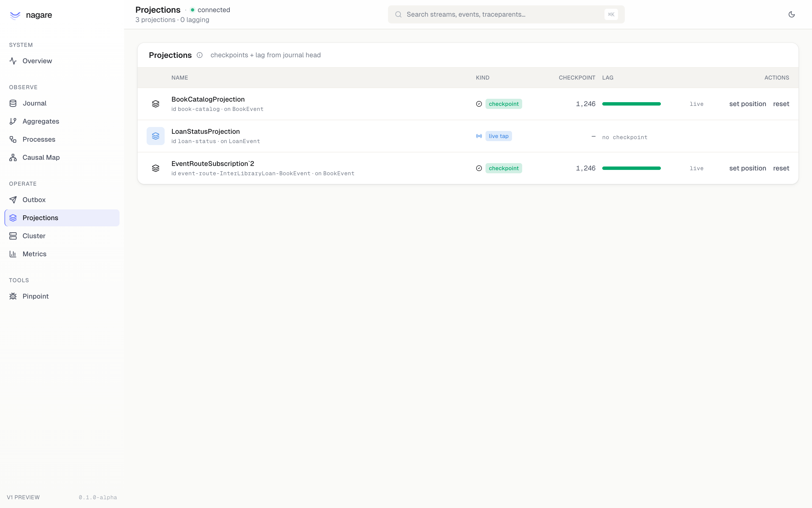This screenshot has height=508, width=812.
Task: Select the EventRouteSubscription`2 name
Action: pyautogui.click(x=213, y=164)
